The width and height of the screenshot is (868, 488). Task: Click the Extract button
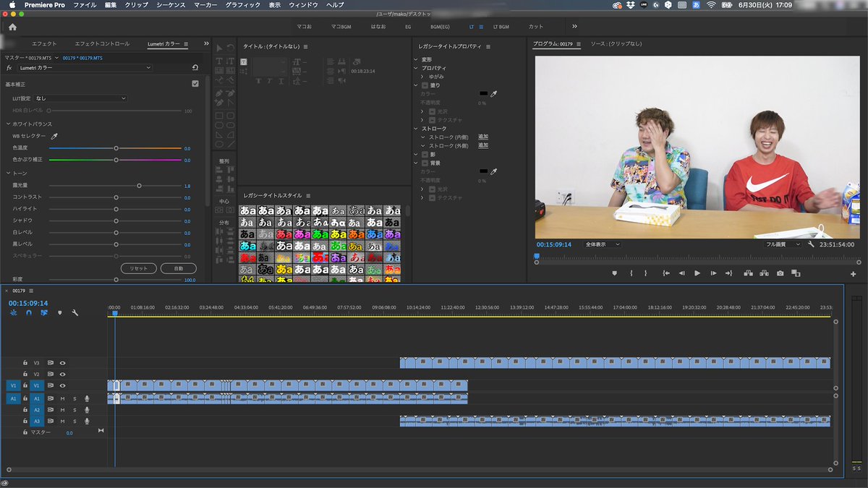764,273
